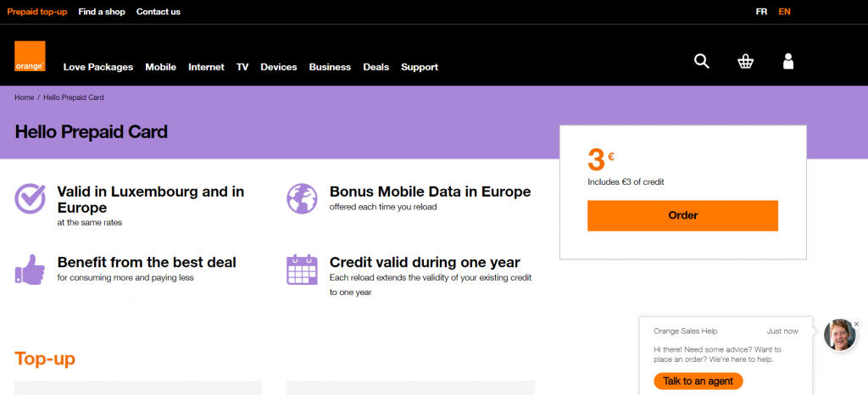
Task: Click the purple globe icon
Action: (x=303, y=198)
